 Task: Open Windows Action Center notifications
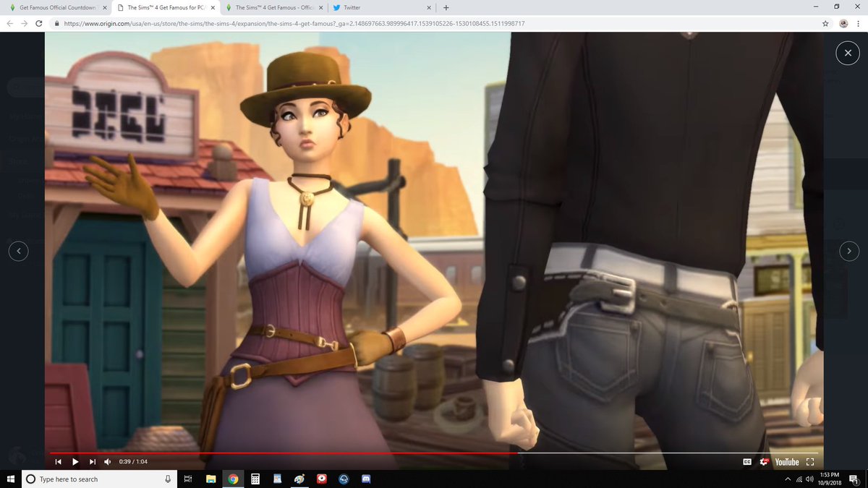tap(854, 479)
